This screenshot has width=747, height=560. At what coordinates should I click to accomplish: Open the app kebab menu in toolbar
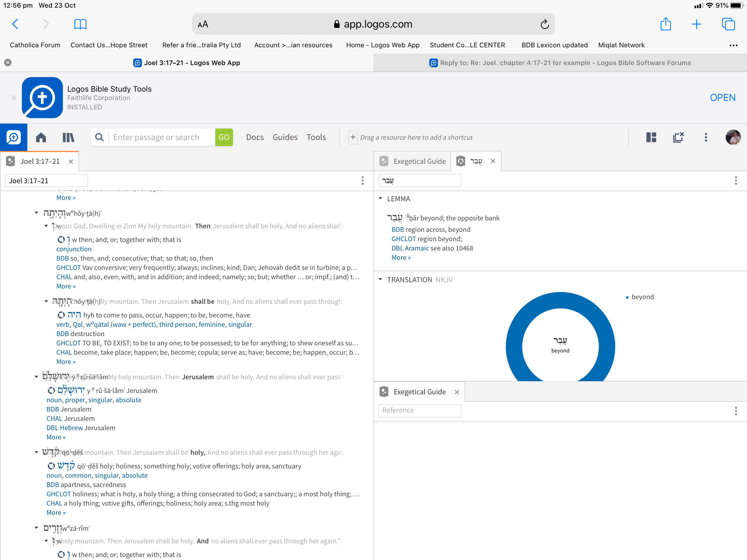pos(705,137)
